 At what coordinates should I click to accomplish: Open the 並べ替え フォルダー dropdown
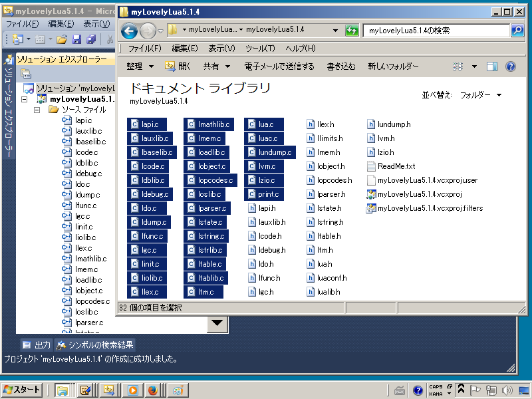coord(481,95)
